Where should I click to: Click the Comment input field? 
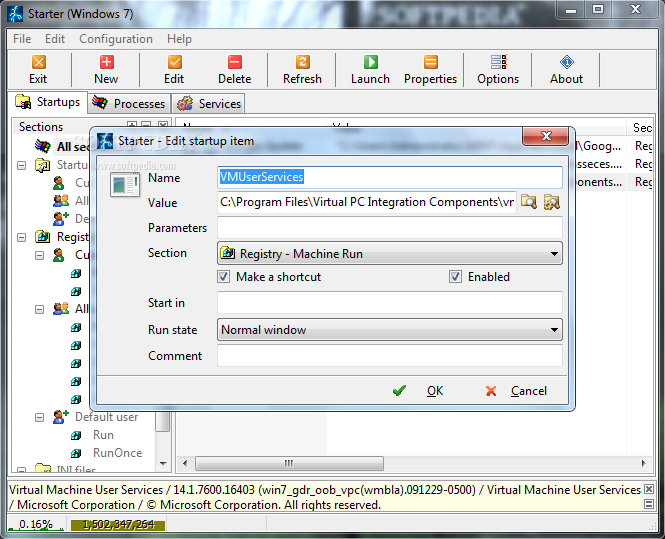tap(390, 355)
